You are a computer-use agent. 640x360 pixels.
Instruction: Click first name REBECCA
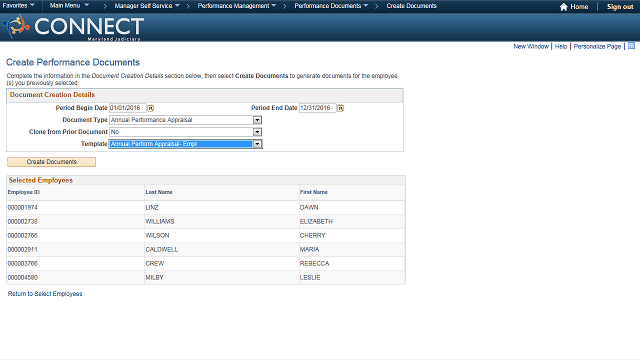(x=314, y=264)
